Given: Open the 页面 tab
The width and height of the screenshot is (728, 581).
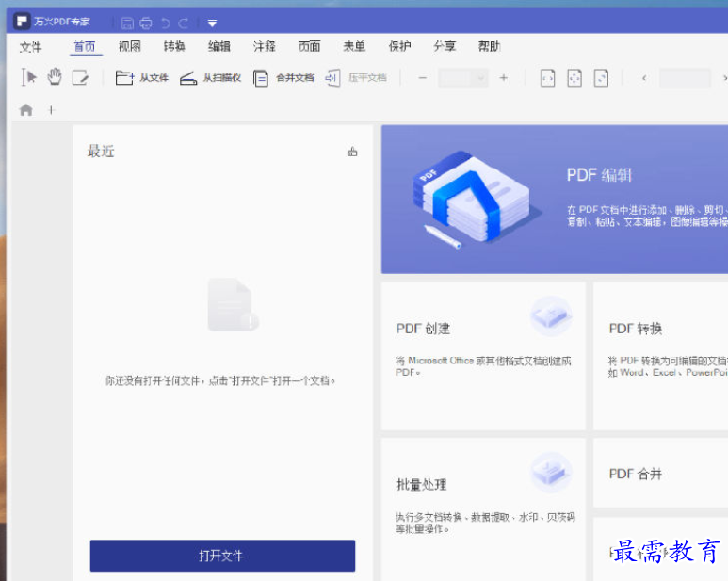Looking at the screenshot, I should coord(309,46).
